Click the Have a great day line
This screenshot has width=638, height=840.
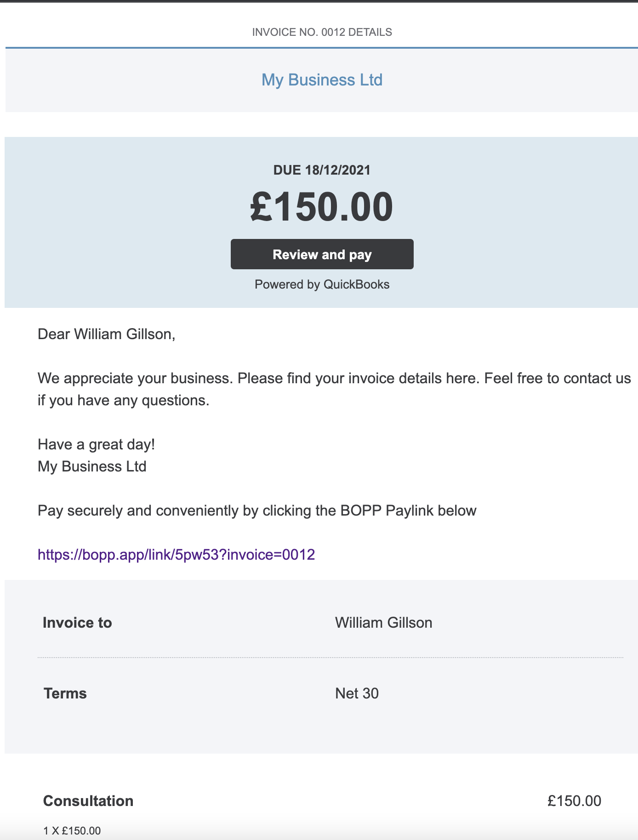[96, 444]
